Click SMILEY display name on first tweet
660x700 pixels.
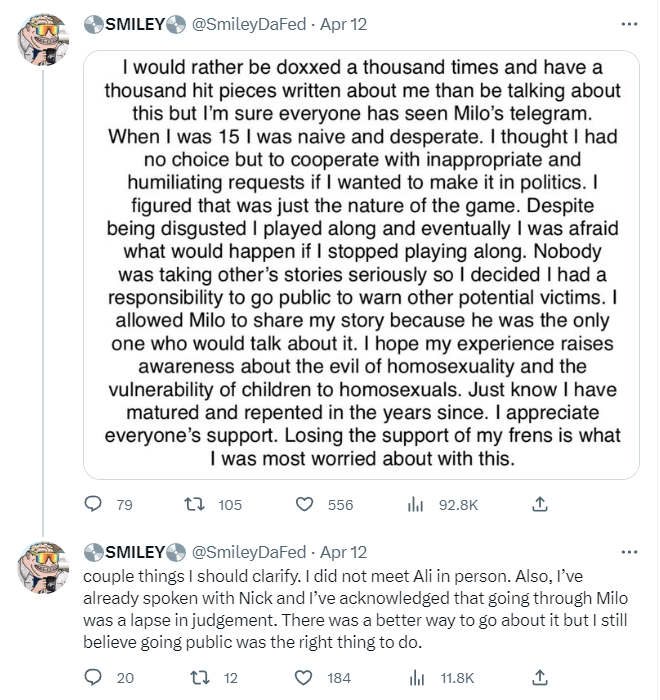pyautogui.click(x=135, y=24)
